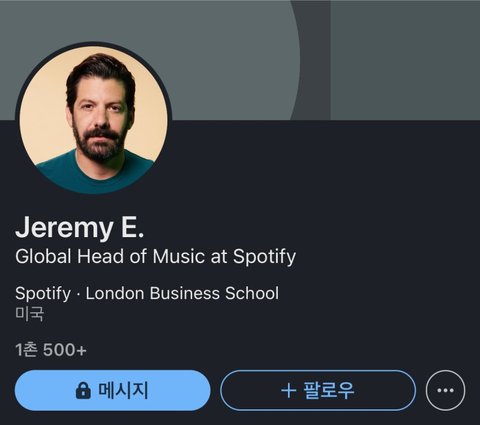Viewport: 480px width, 425px height.
Task: Click the 1촌 connection degree label
Action: click(x=27, y=350)
